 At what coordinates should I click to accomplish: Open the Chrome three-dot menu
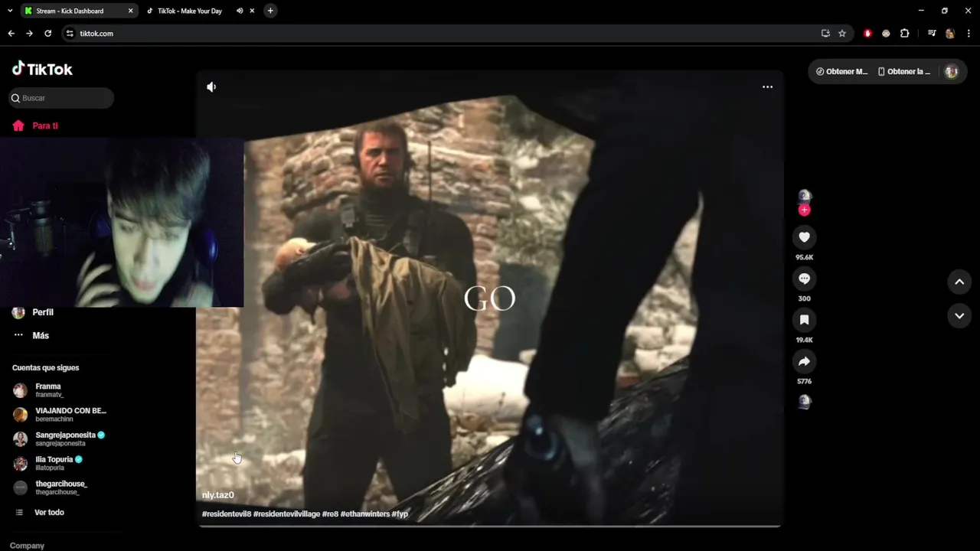(969, 34)
